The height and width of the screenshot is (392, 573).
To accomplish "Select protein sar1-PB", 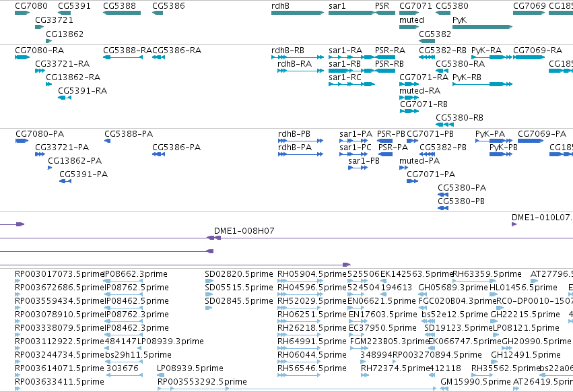I will [x=364, y=161].
